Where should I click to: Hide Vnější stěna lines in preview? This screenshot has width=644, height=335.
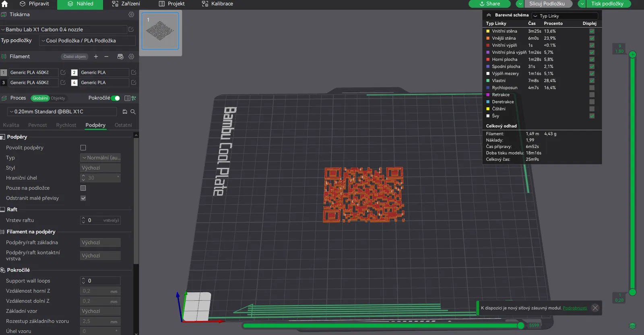[x=592, y=38]
